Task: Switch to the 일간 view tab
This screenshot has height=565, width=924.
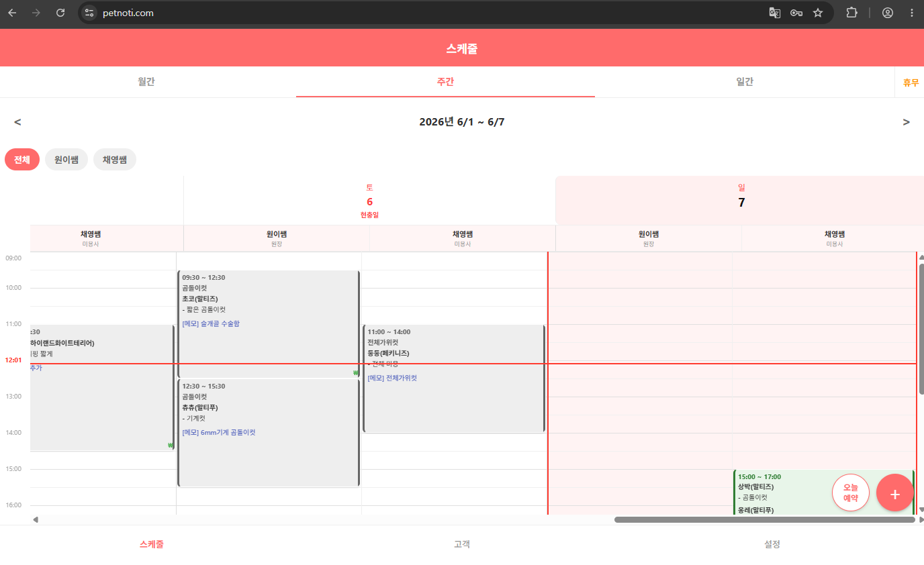Action: click(x=745, y=82)
